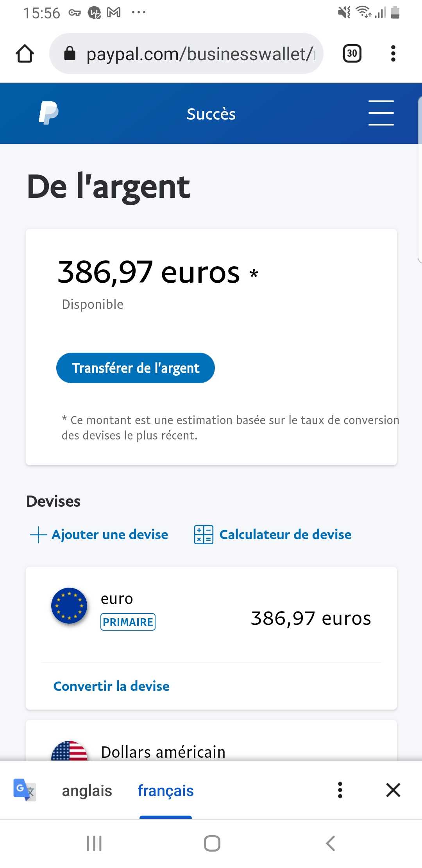Open Chrome's three-dot overflow menu
Image resolution: width=422 pixels, height=868 pixels.
393,54
